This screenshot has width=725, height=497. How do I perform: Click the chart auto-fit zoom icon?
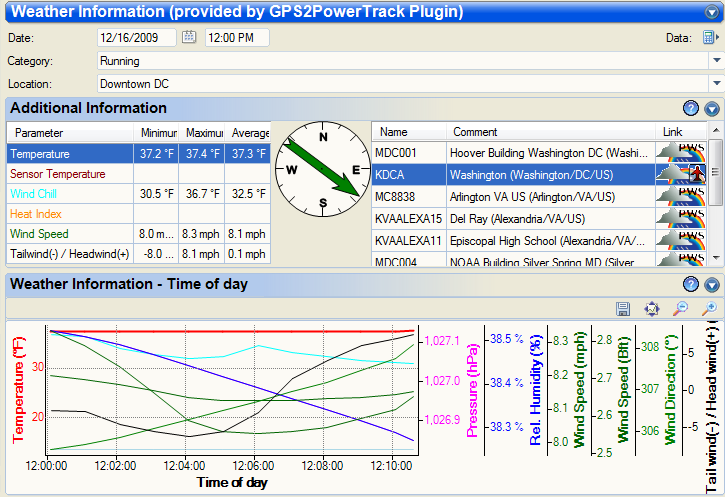[x=651, y=308]
